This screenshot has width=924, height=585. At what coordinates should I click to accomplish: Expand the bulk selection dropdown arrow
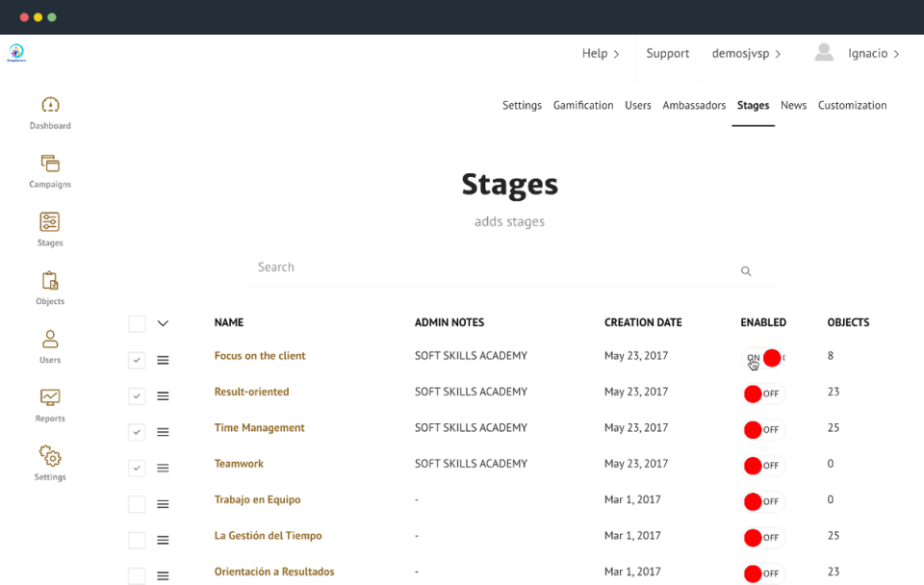pos(163,323)
